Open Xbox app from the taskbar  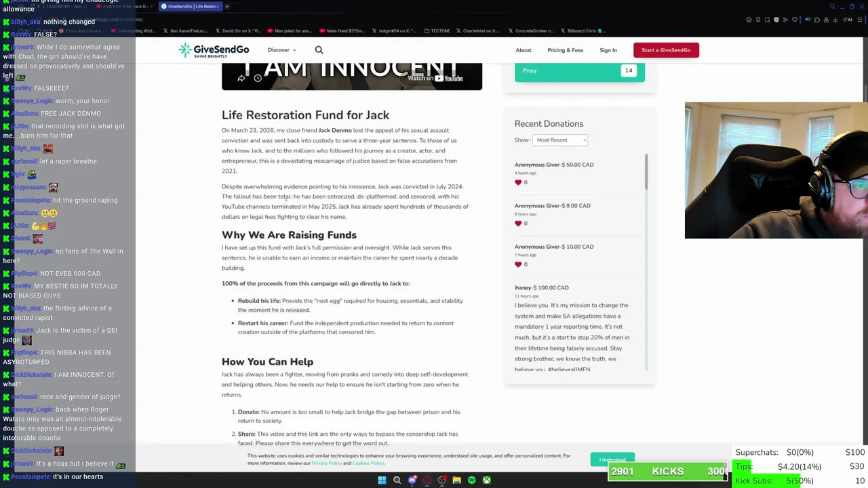click(486, 480)
